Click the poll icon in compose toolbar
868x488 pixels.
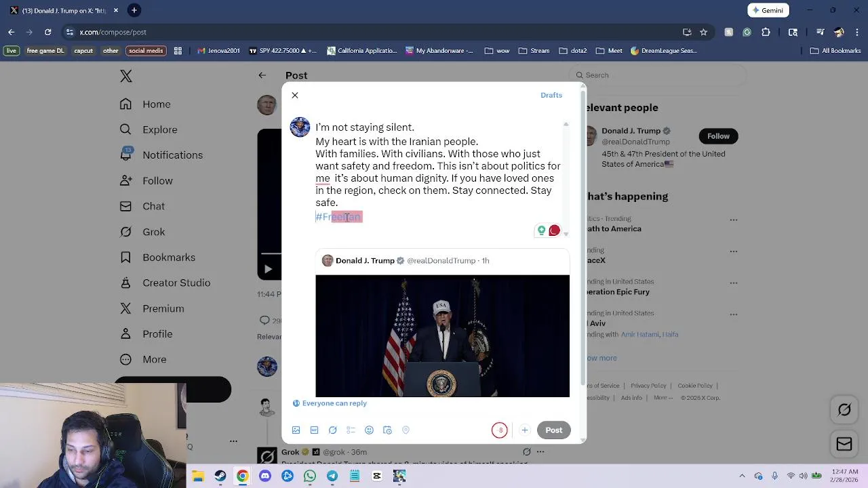351,430
